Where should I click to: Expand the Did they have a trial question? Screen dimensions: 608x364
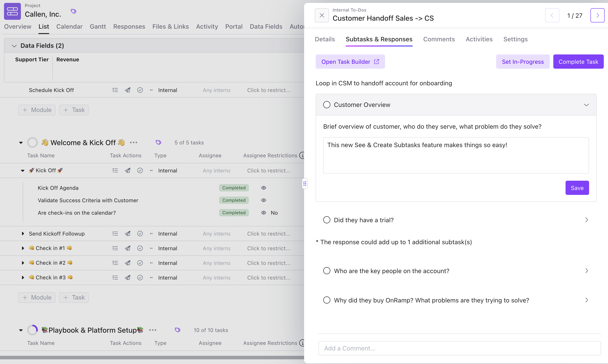pos(587,220)
